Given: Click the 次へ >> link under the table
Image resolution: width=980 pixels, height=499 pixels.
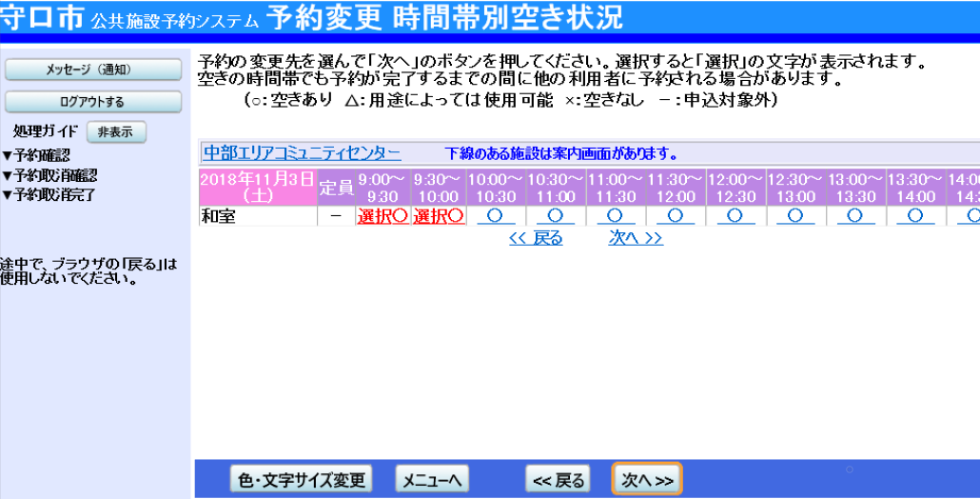Looking at the screenshot, I should [636, 239].
